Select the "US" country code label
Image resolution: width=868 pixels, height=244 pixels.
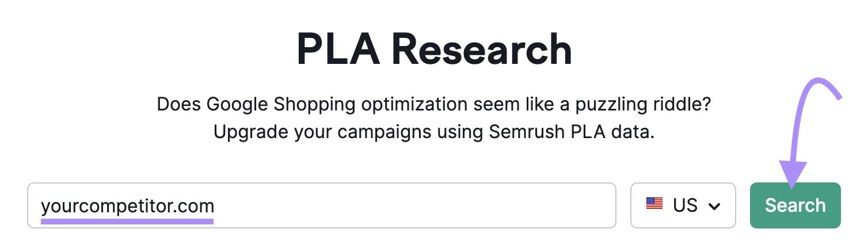tap(685, 205)
